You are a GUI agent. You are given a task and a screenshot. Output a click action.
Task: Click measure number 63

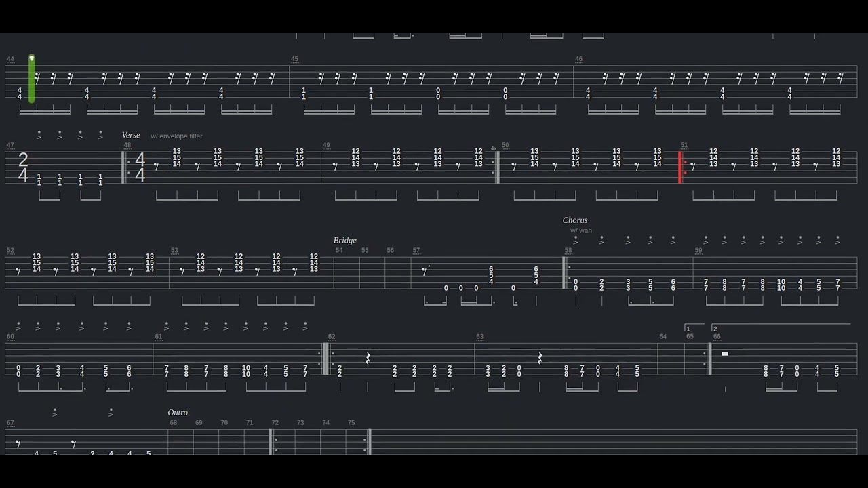pyautogui.click(x=479, y=336)
